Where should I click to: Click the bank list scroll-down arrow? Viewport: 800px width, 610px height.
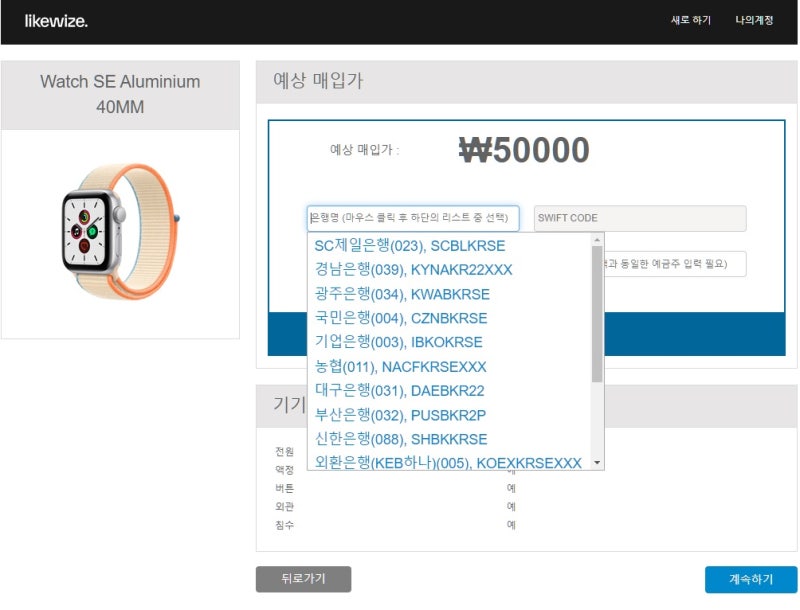[597, 463]
